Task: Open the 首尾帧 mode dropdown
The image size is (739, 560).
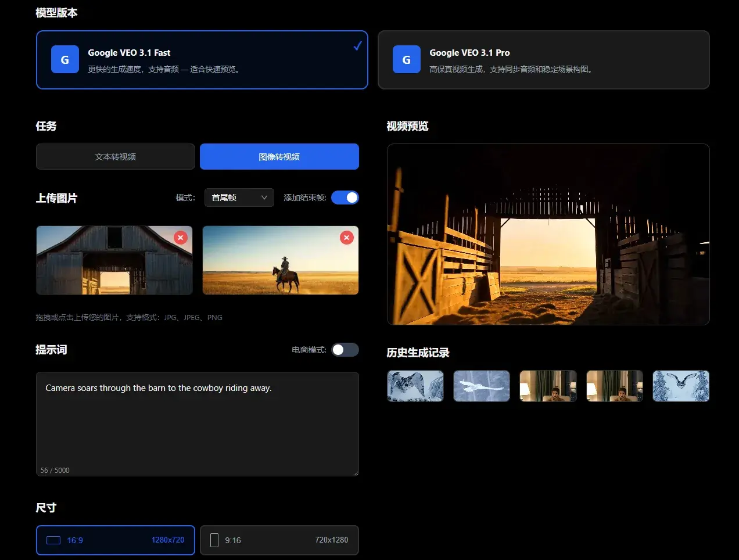Action: pyautogui.click(x=239, y=198)
